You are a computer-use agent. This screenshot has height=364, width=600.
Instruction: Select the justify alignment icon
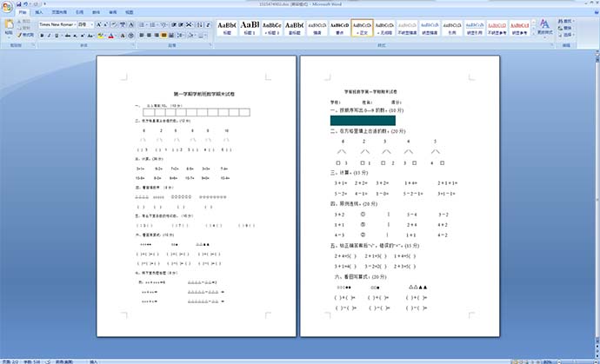pos(162,36)
